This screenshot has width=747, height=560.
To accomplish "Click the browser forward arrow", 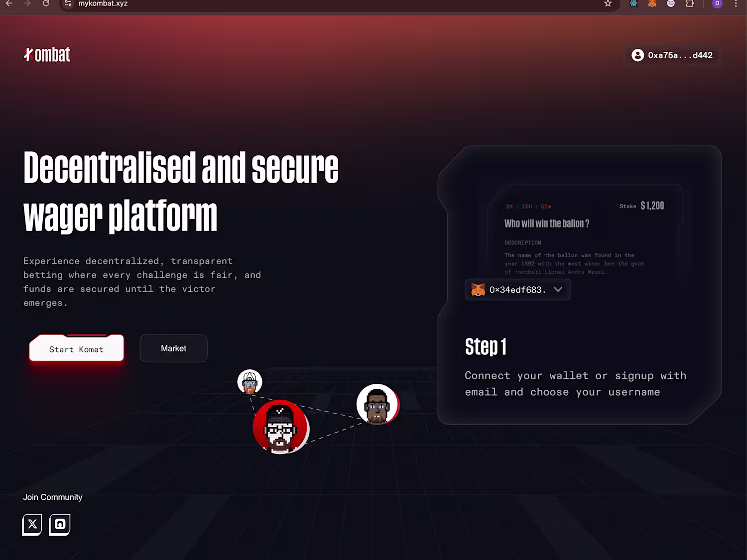I will click(27, 3).
